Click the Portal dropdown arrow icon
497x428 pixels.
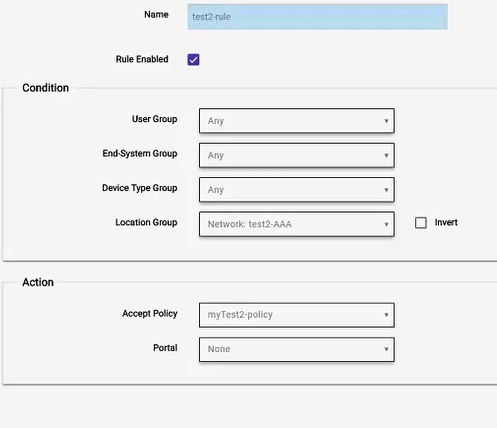point(386,349)
